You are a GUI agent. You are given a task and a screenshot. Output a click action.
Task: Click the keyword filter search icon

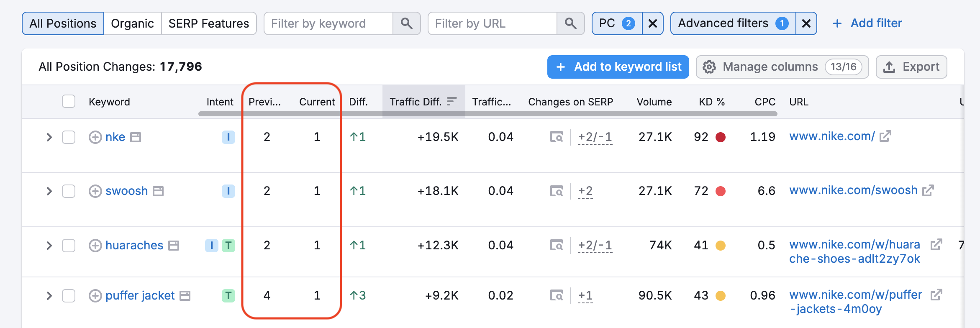coord(406,23)
